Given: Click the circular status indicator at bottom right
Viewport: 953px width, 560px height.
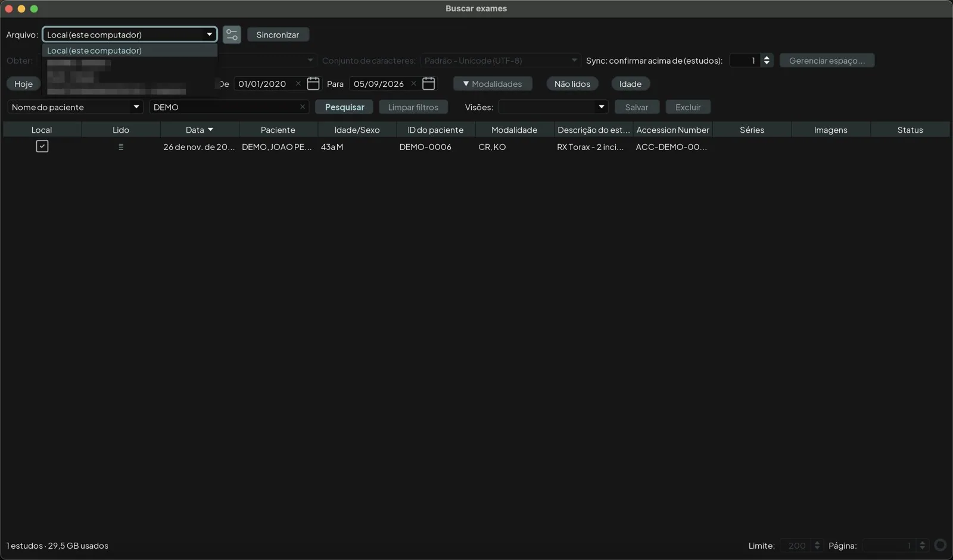Looking at the screenshot, I should (940, 545).
